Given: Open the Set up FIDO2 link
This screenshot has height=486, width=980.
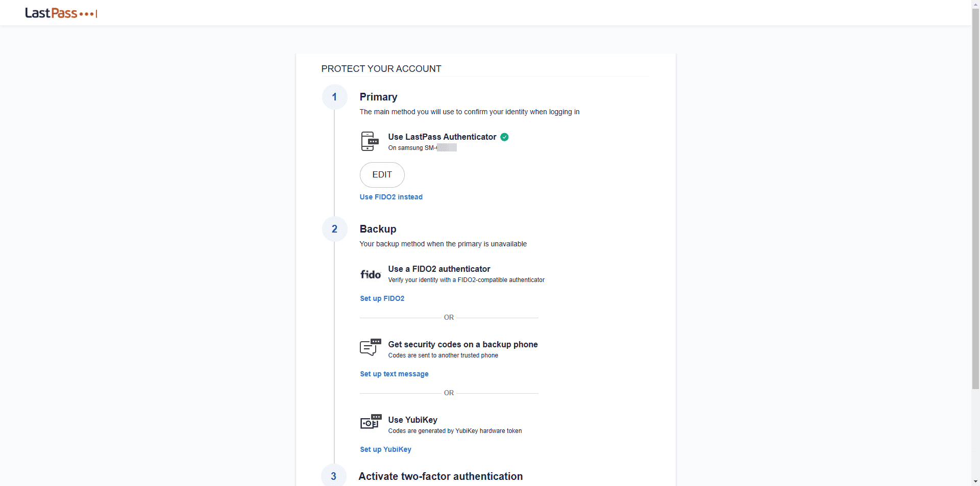Looking at the screenshot, I should click(382, 298).
